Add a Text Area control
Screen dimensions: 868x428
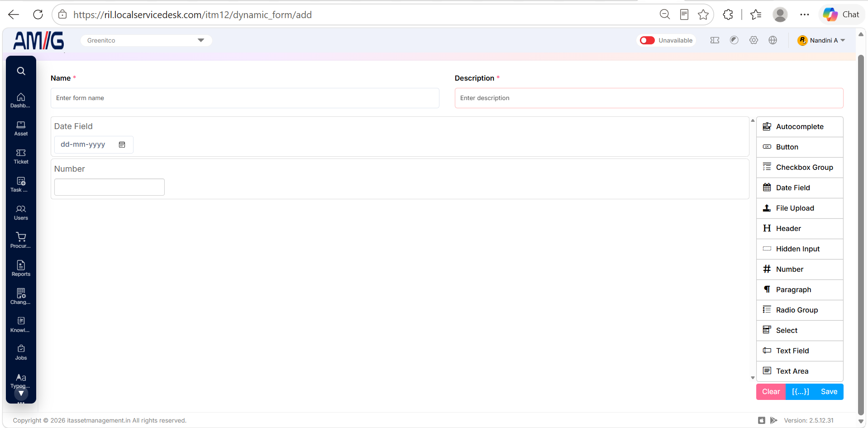tap(800, 371)
